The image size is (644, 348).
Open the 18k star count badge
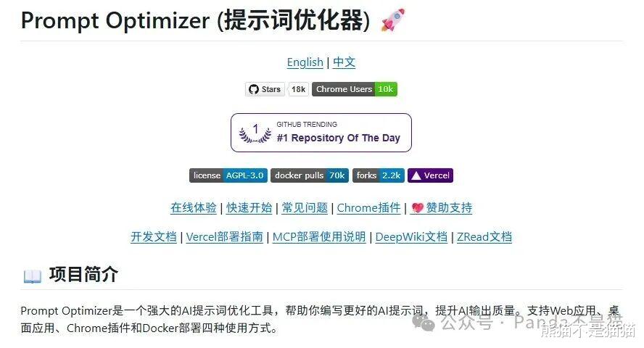point(299,89)
